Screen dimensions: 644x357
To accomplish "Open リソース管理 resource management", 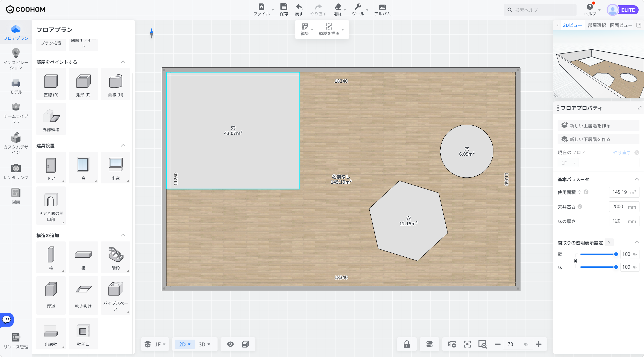I will tap(16, 341).
